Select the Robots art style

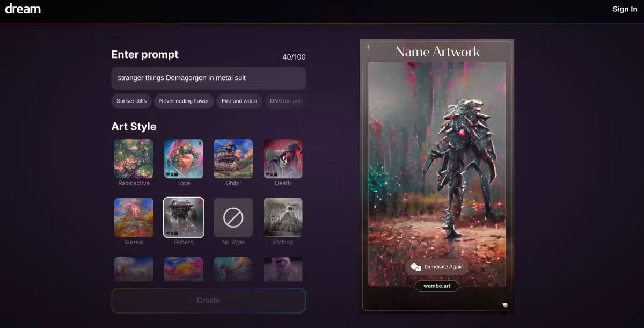point(184,217)
